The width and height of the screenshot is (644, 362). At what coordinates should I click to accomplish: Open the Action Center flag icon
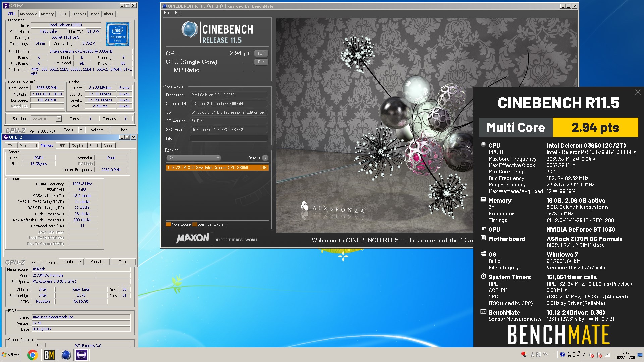tap(599, 355)
